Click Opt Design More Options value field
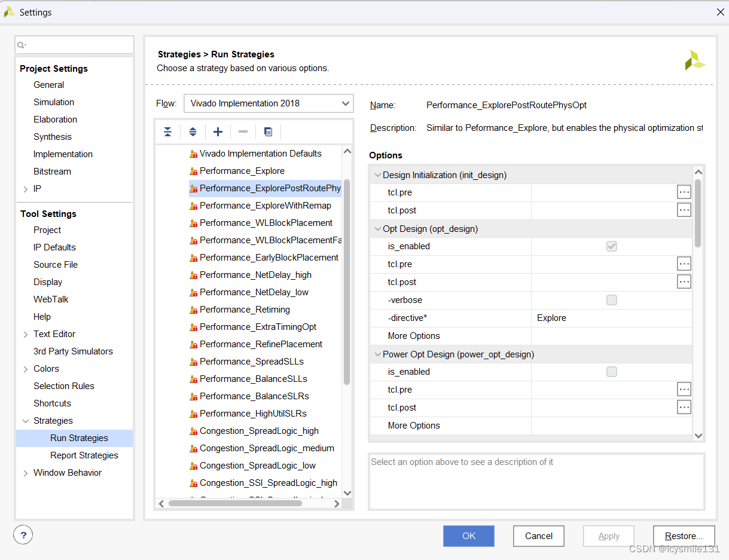This screenshot has width=729, height=560. [x=611, y=336]
